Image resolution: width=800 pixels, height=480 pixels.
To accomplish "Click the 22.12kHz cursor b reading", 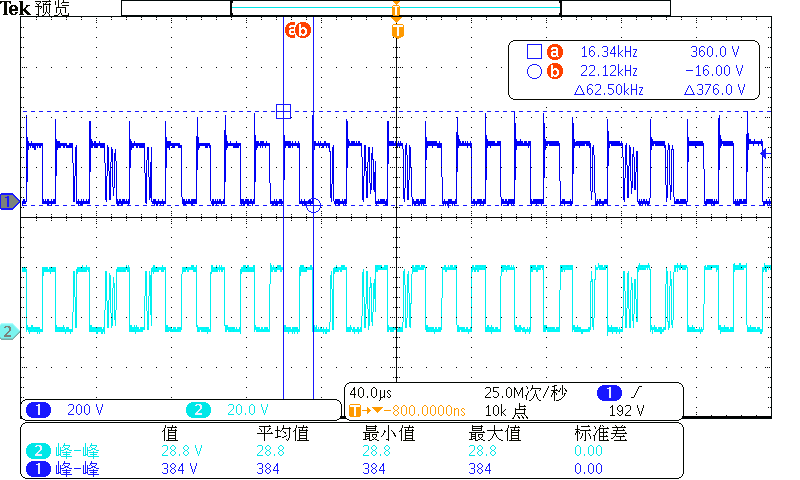I will pyautogui.click(x=609, y=71).
